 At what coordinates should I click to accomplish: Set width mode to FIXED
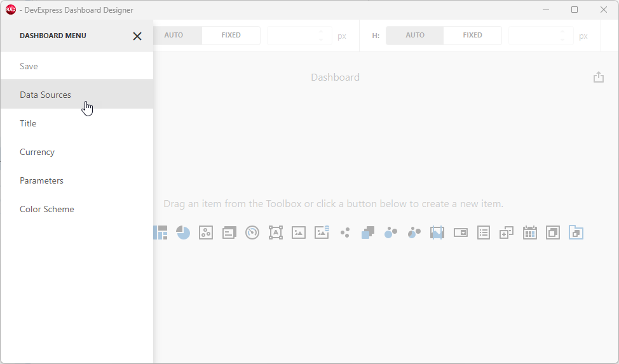coord(231,35)
